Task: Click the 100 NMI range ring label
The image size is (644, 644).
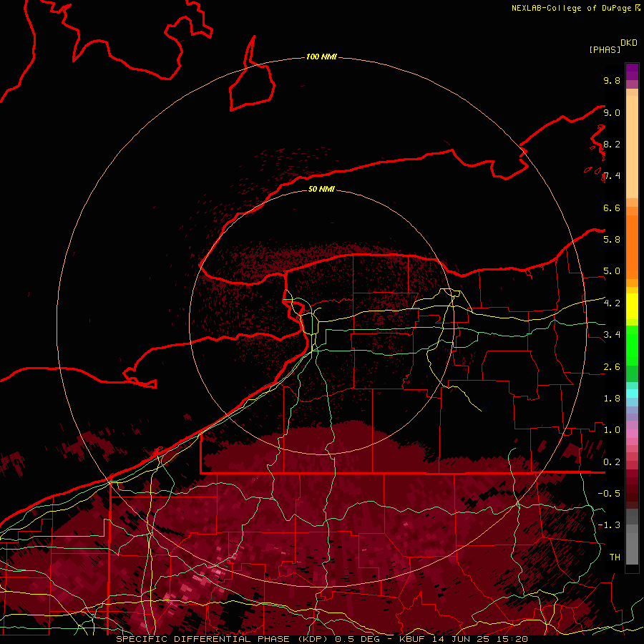Action: tap(321, 57)
